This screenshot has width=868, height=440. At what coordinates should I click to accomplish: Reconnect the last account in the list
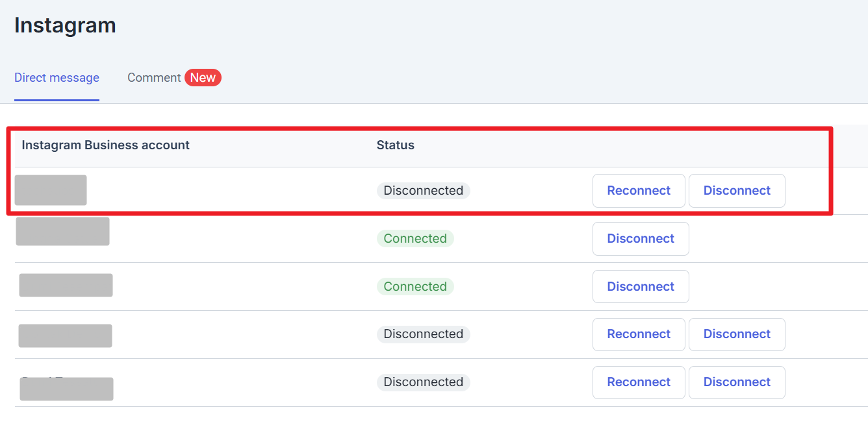(639, 382)
